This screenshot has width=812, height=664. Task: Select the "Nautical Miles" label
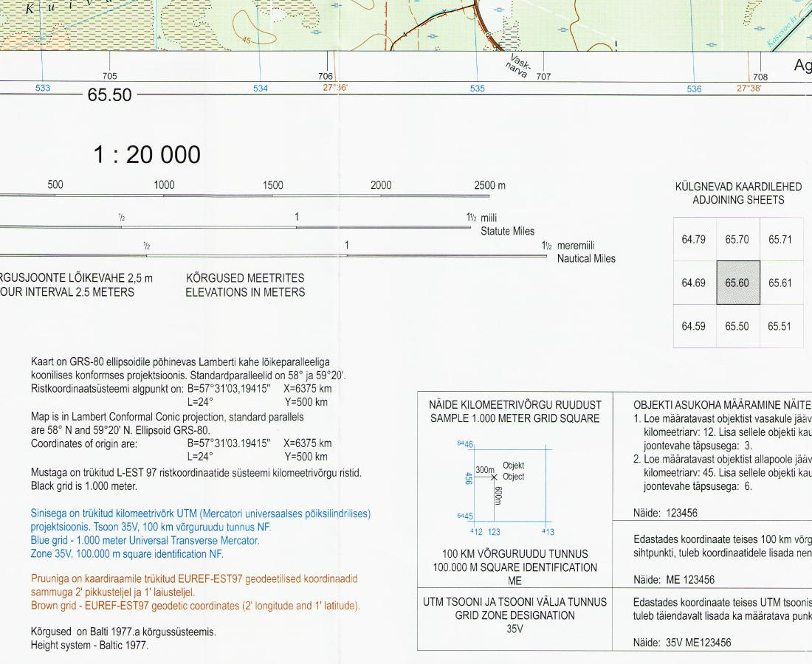[586, 258]
